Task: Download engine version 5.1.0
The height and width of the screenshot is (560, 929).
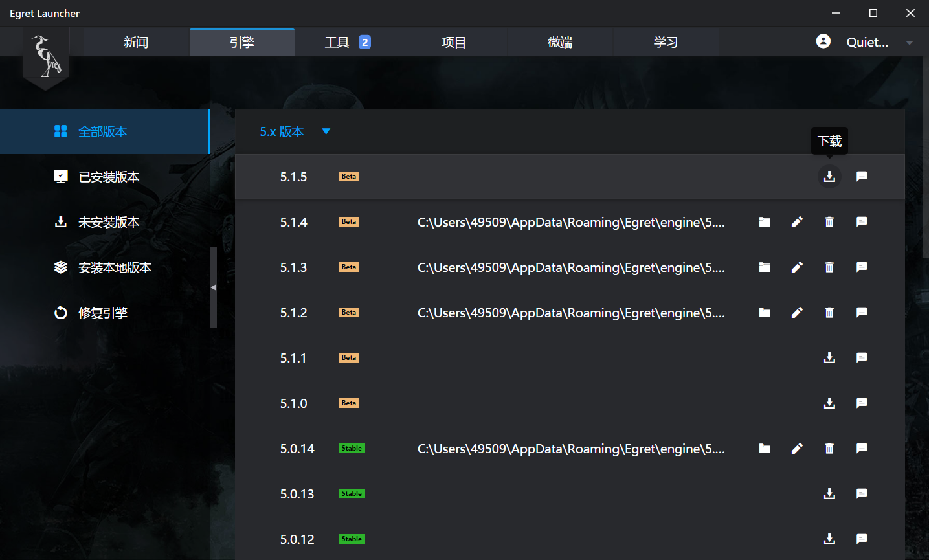Action: pyautogui.click(x=829, y=403)
